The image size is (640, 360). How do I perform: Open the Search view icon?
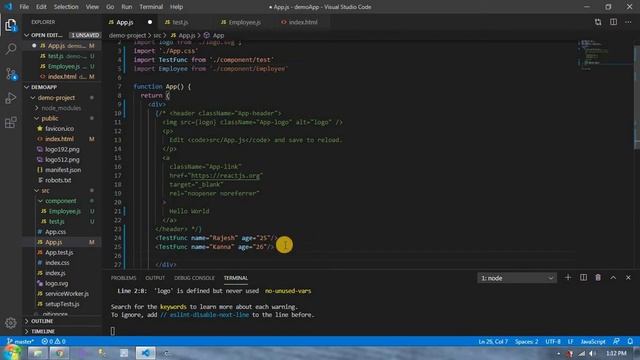(11, 49)
